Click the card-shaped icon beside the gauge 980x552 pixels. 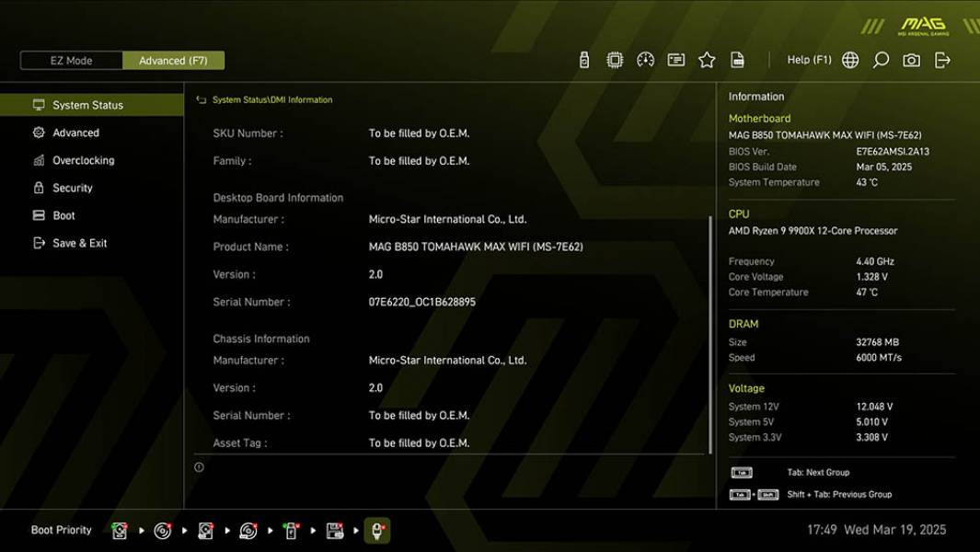click(675, 60)
